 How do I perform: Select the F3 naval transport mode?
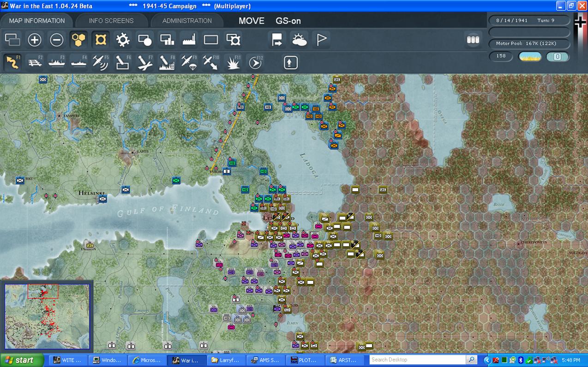[57, 62]
